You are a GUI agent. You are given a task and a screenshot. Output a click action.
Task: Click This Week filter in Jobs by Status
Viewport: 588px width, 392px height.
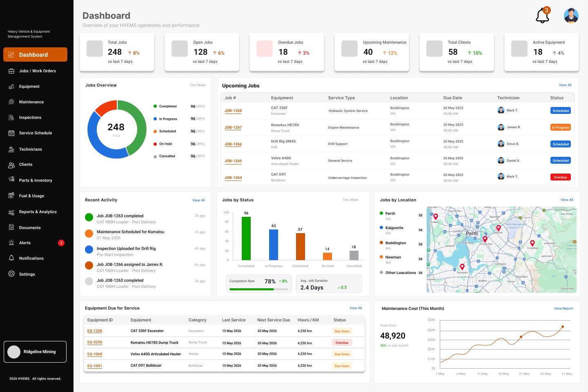click(350, 200)
